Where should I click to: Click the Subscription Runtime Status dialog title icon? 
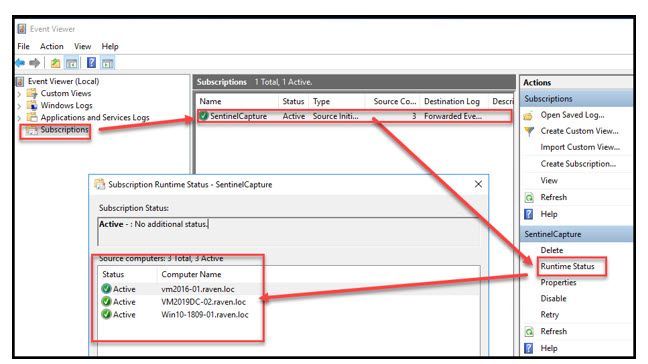[100, 184]
